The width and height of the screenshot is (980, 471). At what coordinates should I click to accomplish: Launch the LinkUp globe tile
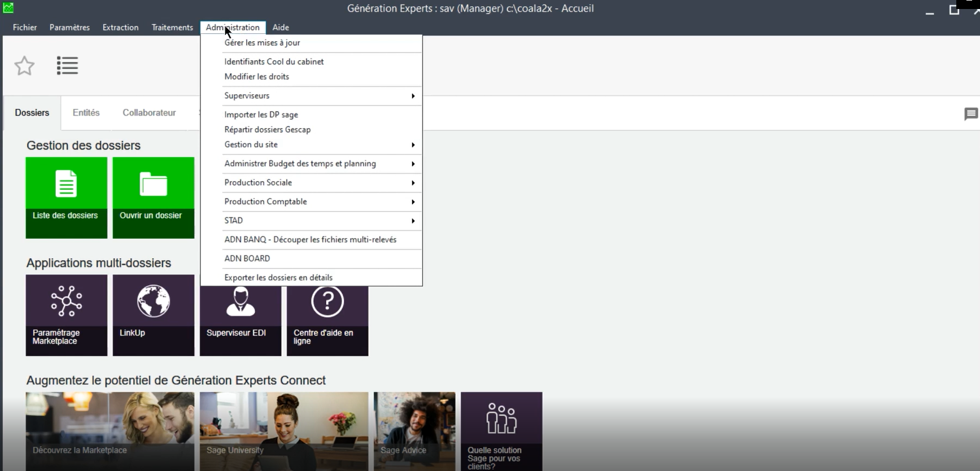coord(154,315)
